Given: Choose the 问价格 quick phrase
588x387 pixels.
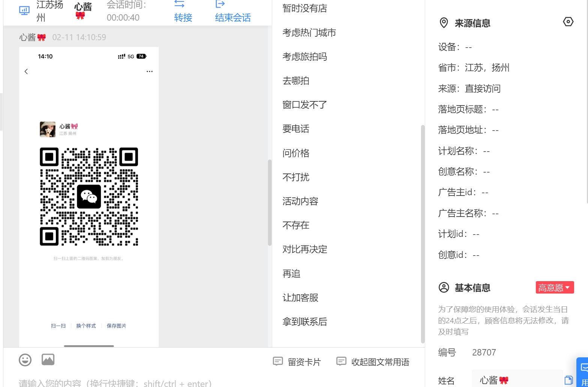Looking at the screenshot, I should tap(296, 153).
